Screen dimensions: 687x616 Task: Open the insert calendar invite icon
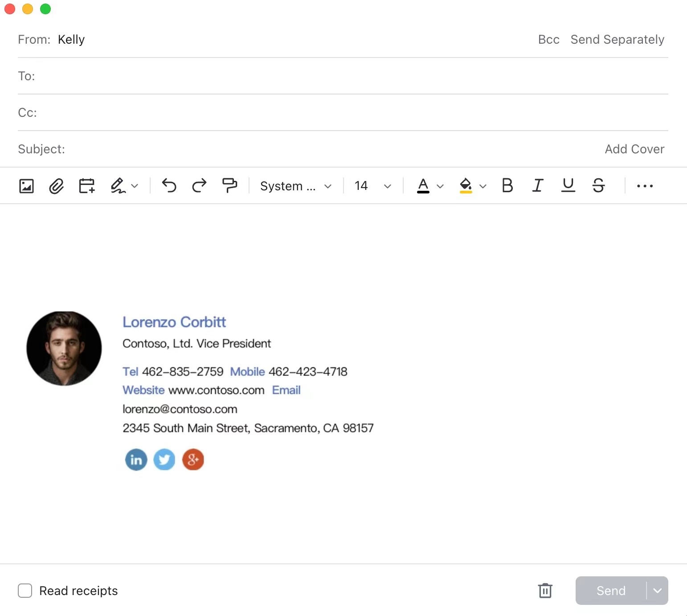86,186
